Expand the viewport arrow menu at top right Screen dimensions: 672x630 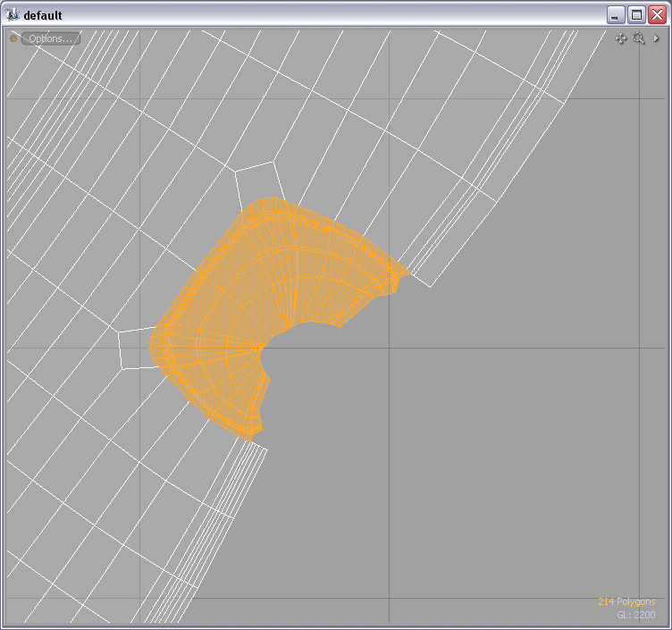[656, 38]
